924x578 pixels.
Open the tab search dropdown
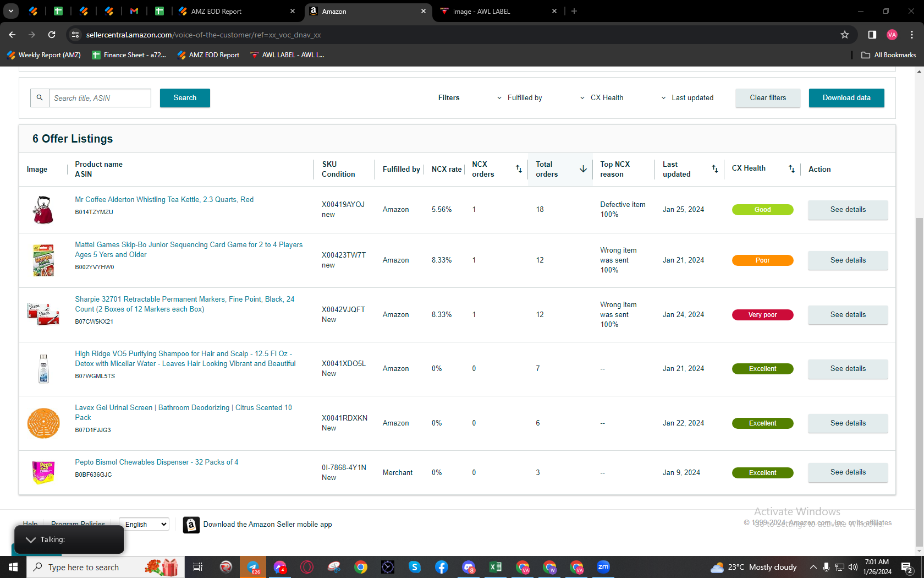tap(11, 11)
